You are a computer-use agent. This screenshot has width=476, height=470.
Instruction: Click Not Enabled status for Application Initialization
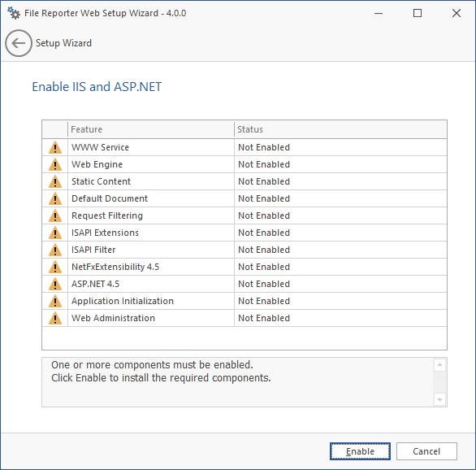[x=264, y=301]
